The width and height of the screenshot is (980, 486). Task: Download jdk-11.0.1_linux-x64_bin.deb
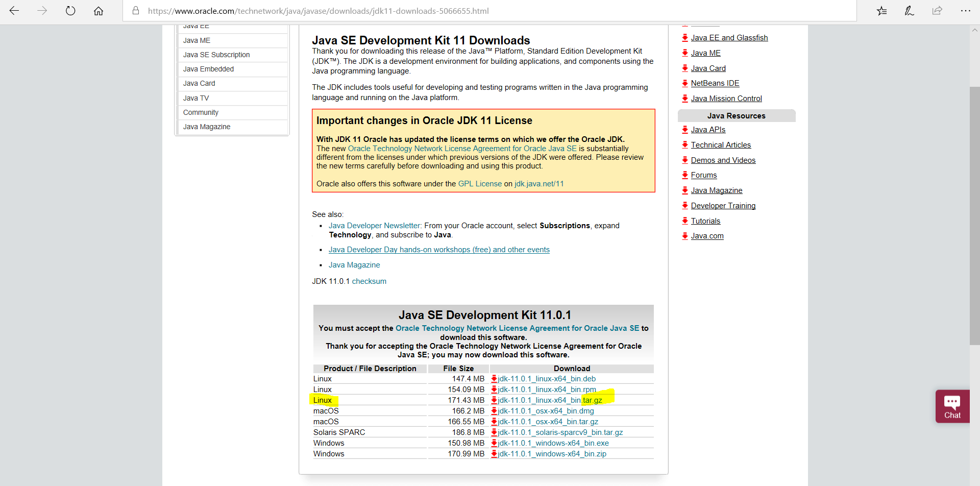547,379
